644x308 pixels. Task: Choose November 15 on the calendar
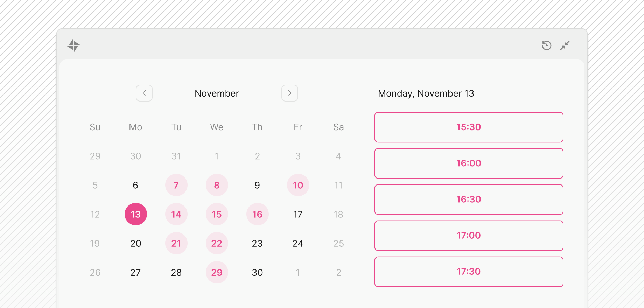click(217, 214)
